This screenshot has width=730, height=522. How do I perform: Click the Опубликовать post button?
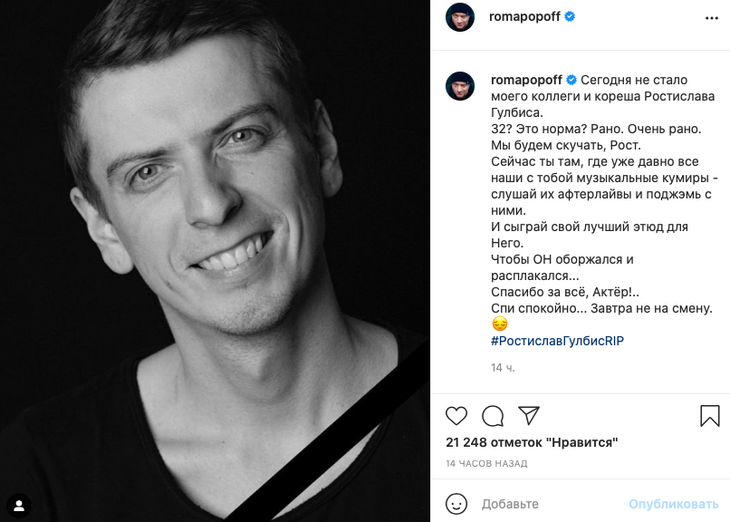click(673, 503)
